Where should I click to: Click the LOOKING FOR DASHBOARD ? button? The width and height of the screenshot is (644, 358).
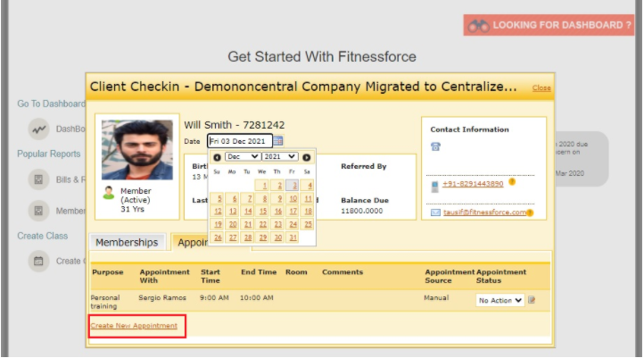(x=549, y=25)
